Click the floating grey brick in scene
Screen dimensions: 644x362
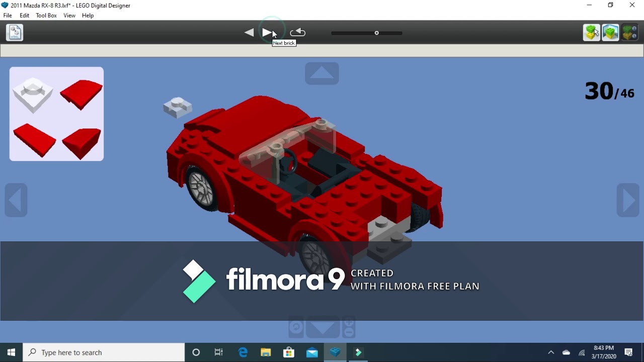click(x=178, y=107)
